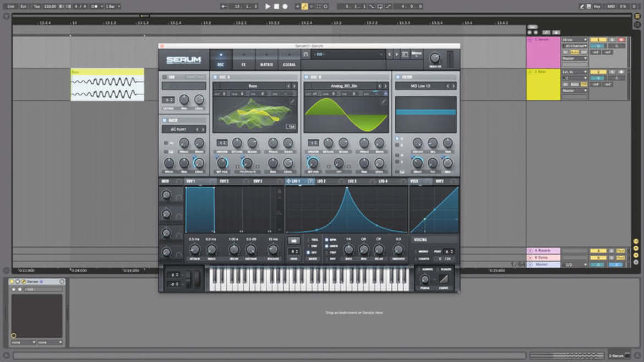Switch to Serum FX tab
The width and height of the screenshot is (644, 362).
243,60
